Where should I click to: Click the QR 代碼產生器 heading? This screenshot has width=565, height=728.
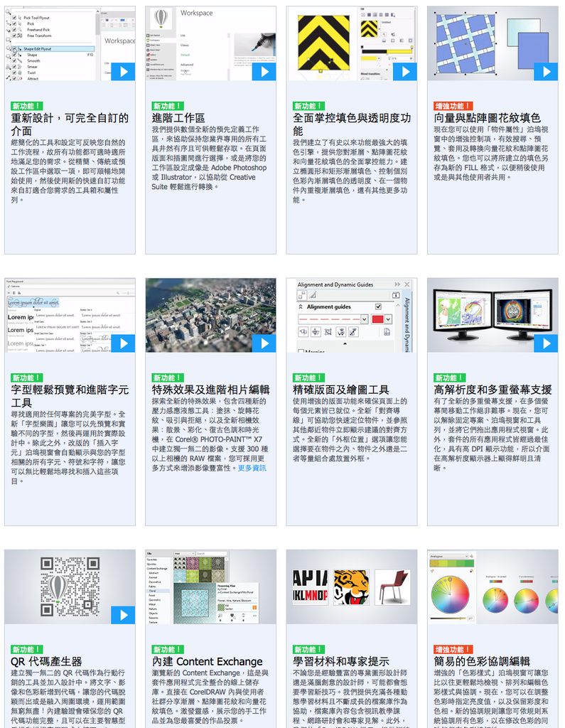coord(46,661)
